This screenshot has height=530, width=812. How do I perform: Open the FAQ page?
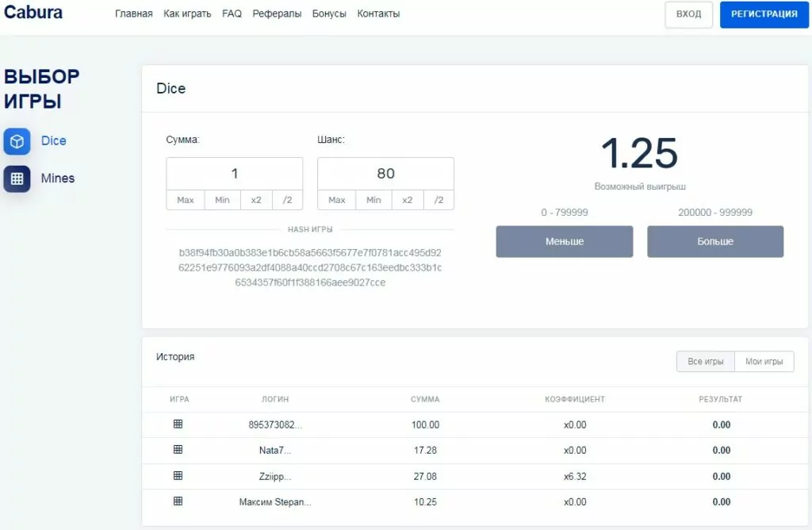(232, 14)
